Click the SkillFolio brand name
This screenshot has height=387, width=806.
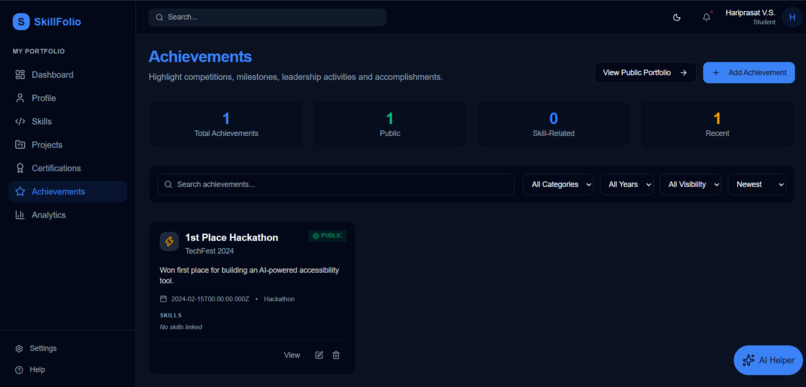(x=57, y=22)
